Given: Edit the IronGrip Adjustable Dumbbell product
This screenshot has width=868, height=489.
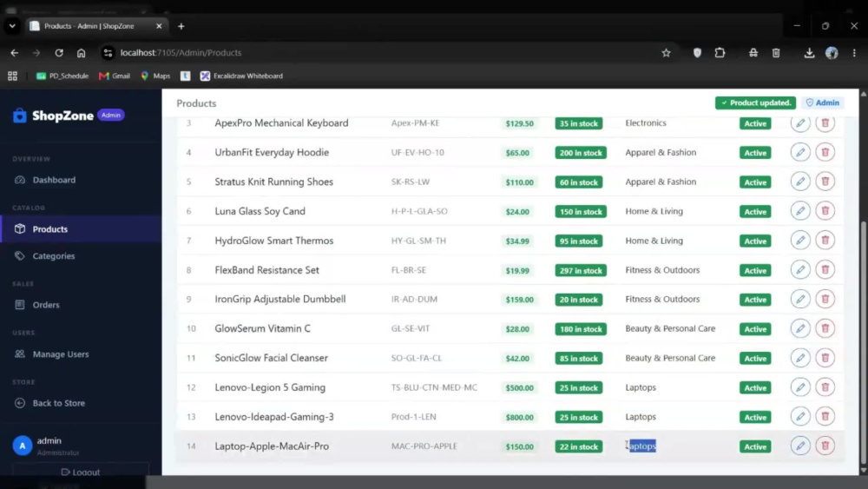Looking at the screenshot, I should pyautogui.click(x=800, y=299).
